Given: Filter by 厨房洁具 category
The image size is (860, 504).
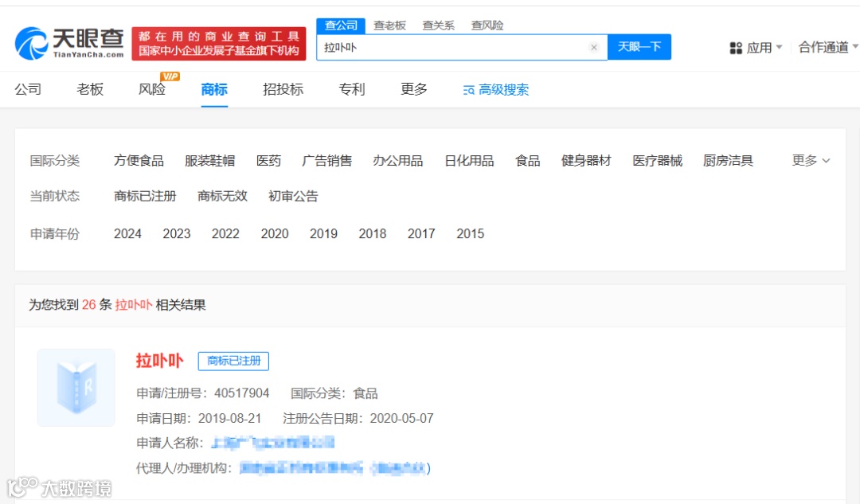Looking at the screenshot, I should click(x=728, y=161).
